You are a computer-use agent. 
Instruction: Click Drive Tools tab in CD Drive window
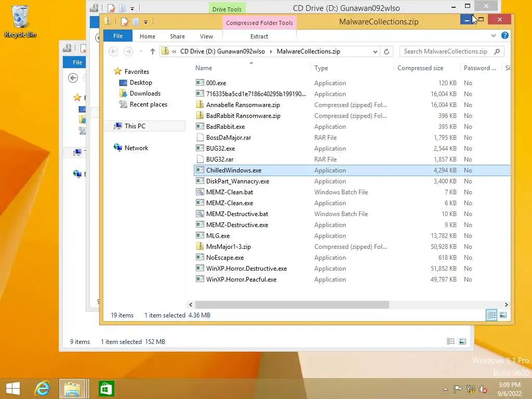click(227, 9)
